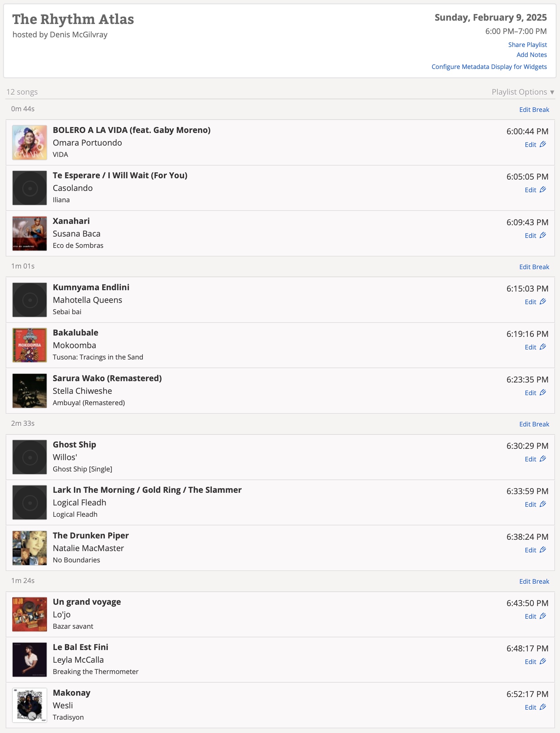This screenshot has height=733, width=560.
Task: Click the Share Playlist link
Action: click(527, 45)
